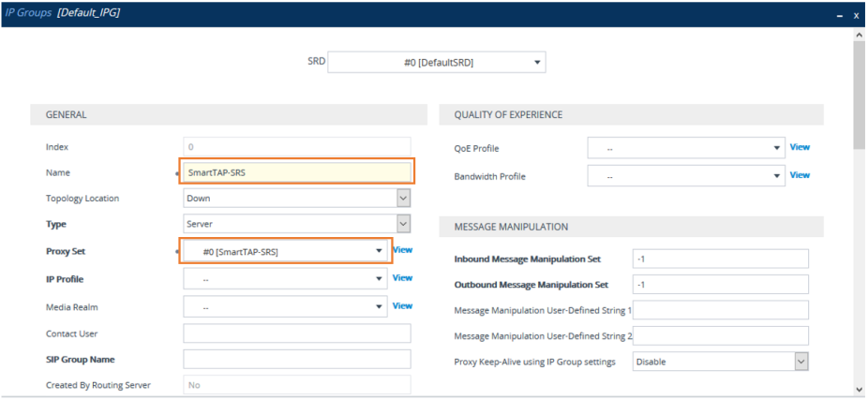868x400 pixels.
Task: View the selected Proxy Set
Action: pyautogui.click(x=402, y=250)
